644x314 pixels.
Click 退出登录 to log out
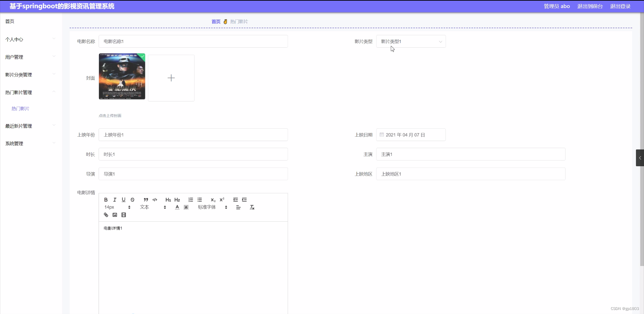pos(620,6)
